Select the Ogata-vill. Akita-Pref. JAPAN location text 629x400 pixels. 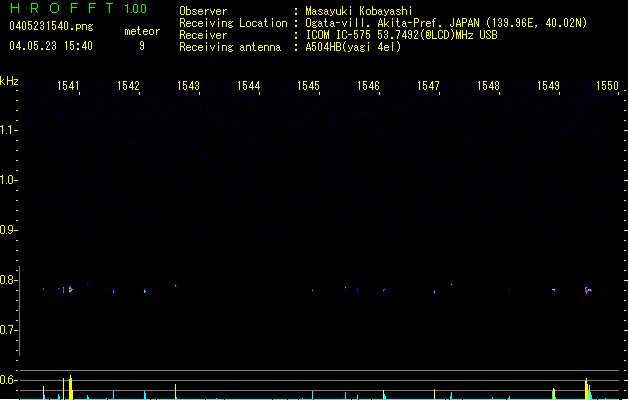[x=446, y=23]
